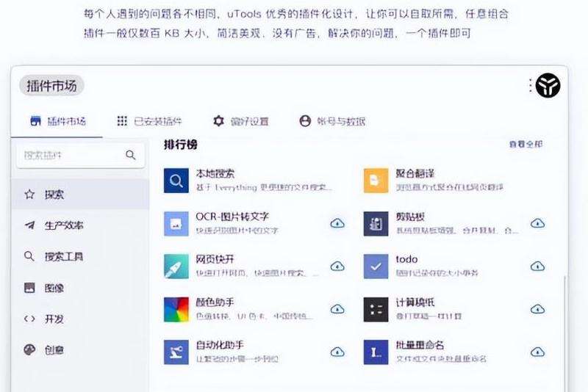Open the 已安装插件 tab
Image resolution: width=588 pixels, height=392 pixels.
click(x=149, y=121)
